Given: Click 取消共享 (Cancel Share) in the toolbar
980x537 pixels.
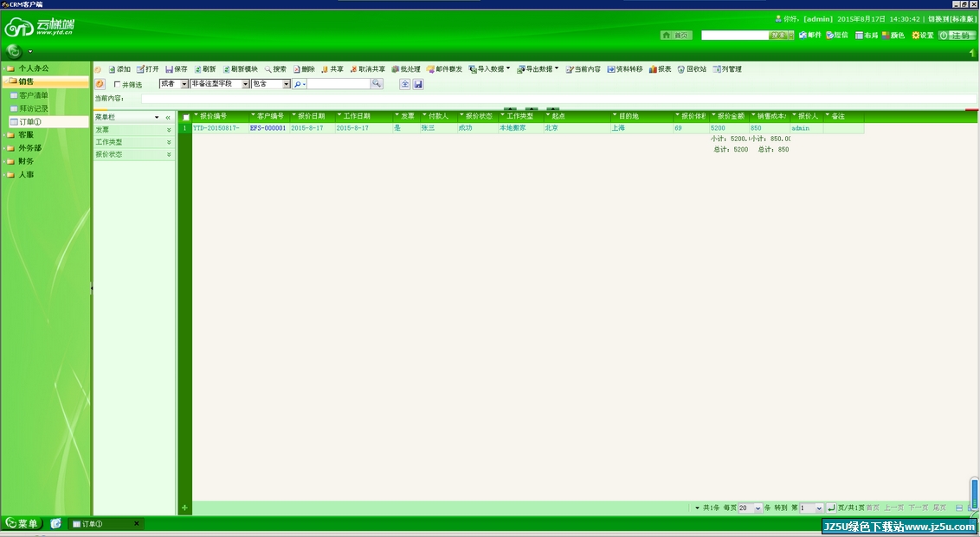Looking at the screenshot, I should point(367,69).
